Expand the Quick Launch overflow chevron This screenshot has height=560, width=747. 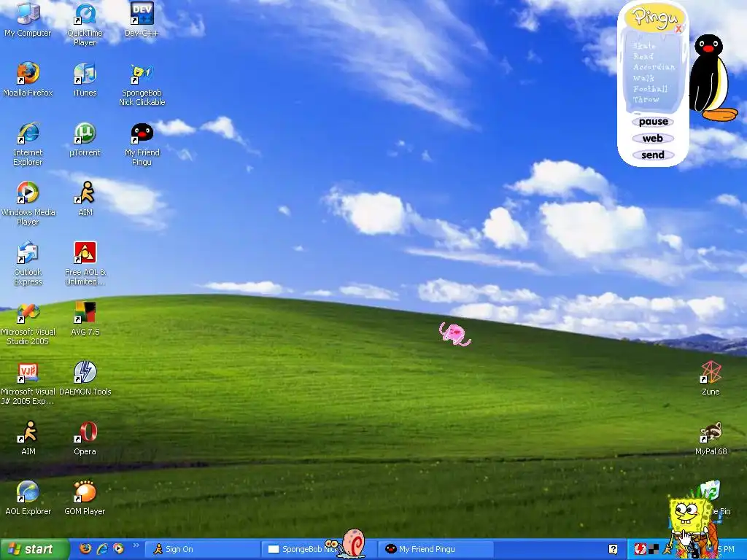pos(136,545)
